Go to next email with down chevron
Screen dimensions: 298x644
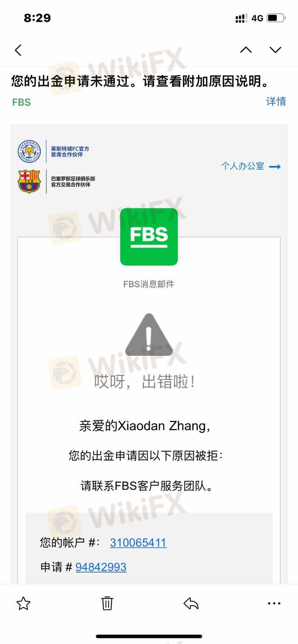[x=275, y=50]
